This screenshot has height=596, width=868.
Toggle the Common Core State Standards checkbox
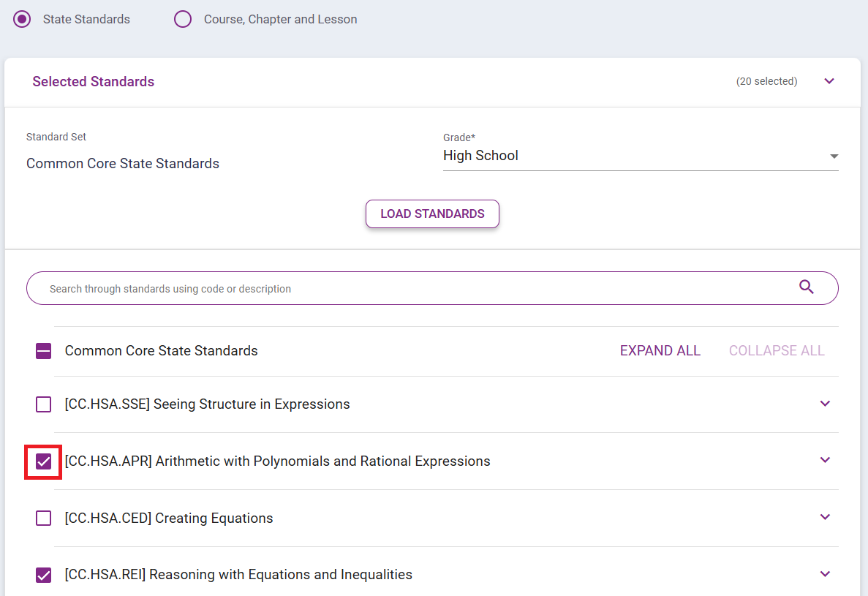click(x=44, y=351)
